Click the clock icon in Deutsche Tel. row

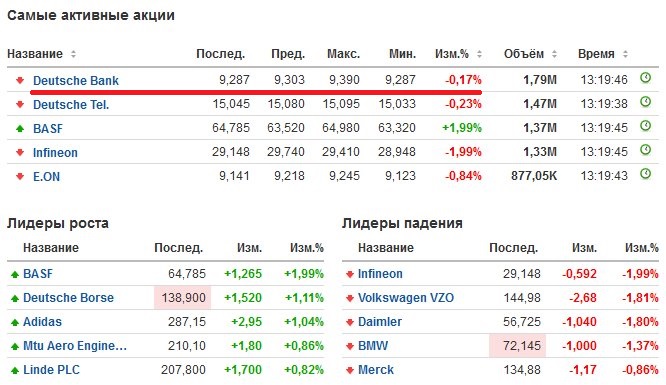click(x=645, y=102)
